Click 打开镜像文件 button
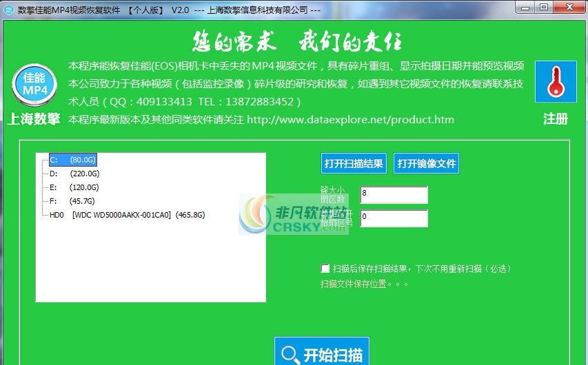This screenshot has height=365, width=588. pyautogui.click(x=427, y=163)
